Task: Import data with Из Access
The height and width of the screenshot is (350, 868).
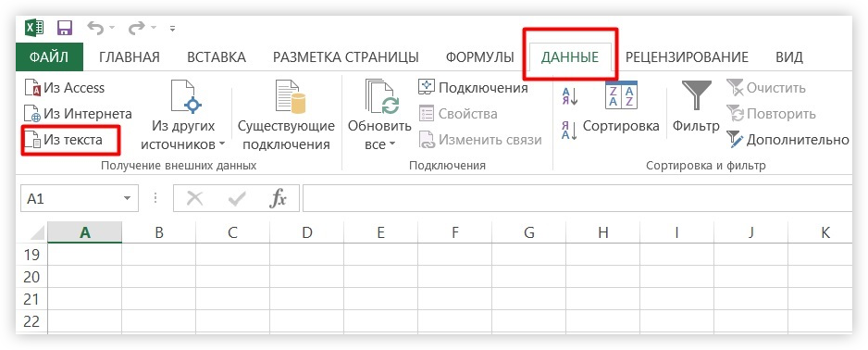Action: [65, 87]
